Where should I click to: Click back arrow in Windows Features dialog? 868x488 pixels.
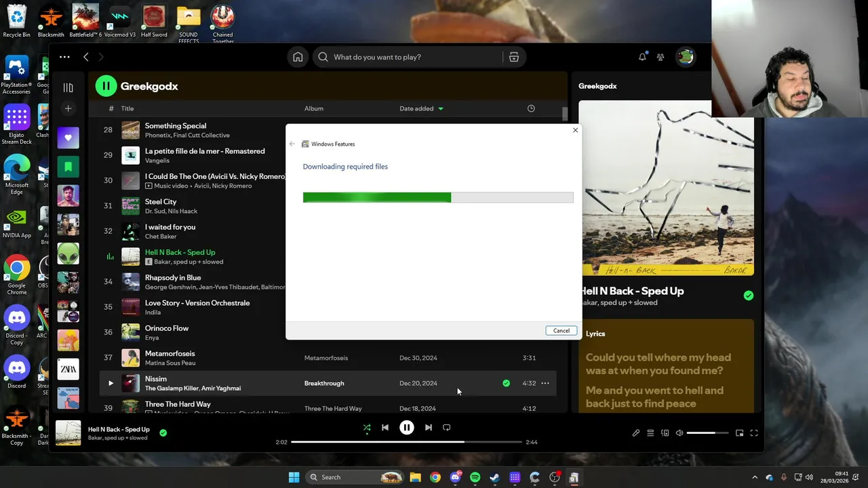click(292, 144)
